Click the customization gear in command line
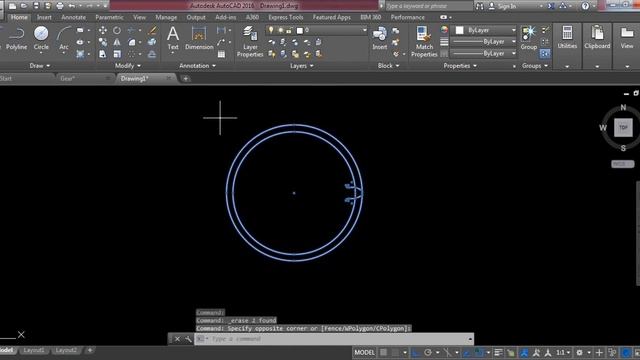Screen dimensions: 640x360 [188, 339]
